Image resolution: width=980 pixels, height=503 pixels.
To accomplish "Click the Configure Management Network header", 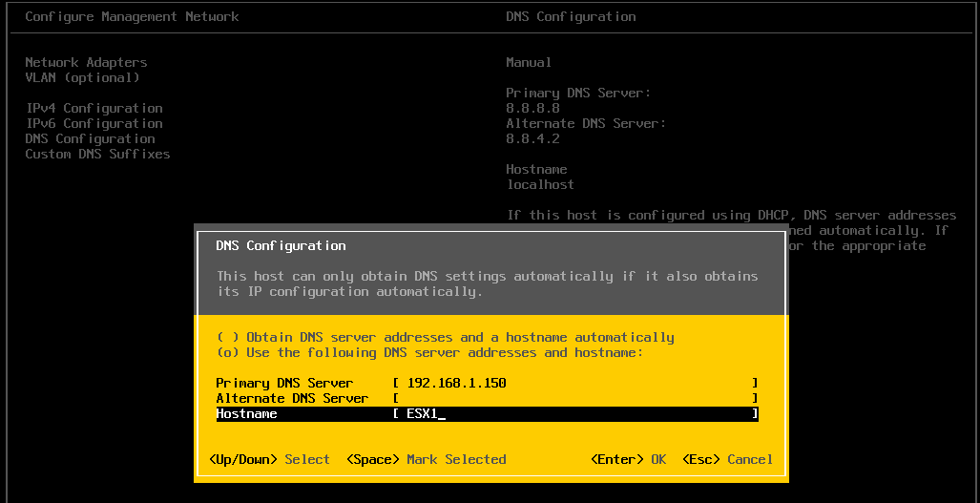I will [132, 16].
